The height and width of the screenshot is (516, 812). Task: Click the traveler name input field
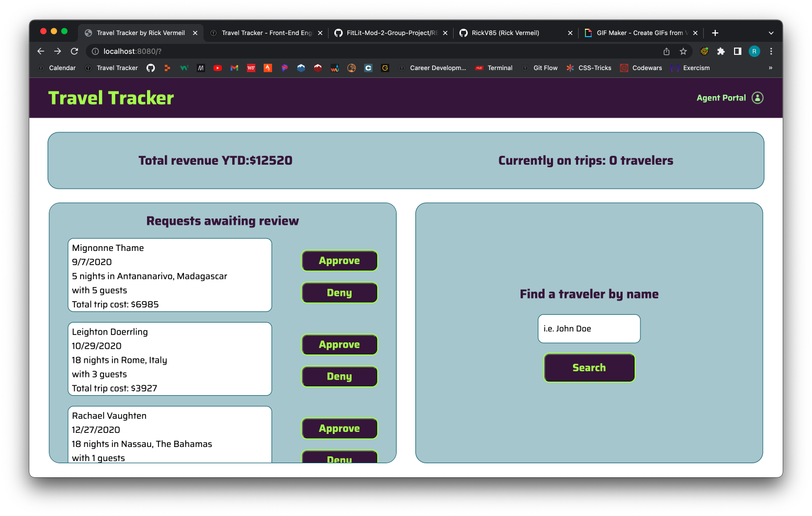[x=589, y=328]
